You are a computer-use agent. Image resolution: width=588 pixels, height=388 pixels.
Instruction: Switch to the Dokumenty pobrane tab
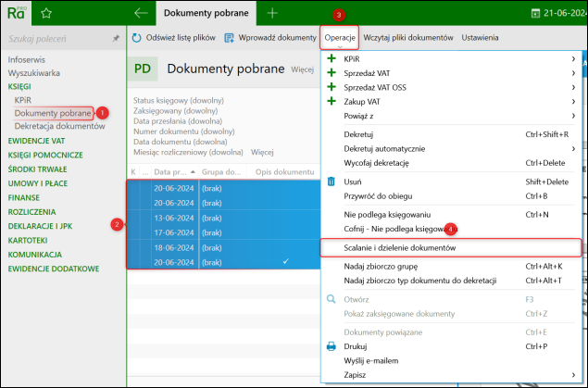click(206, 13)
